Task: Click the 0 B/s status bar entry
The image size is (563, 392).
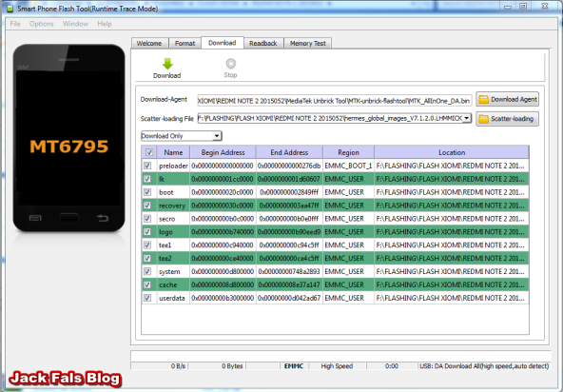Action: click(x=178, y=366)
